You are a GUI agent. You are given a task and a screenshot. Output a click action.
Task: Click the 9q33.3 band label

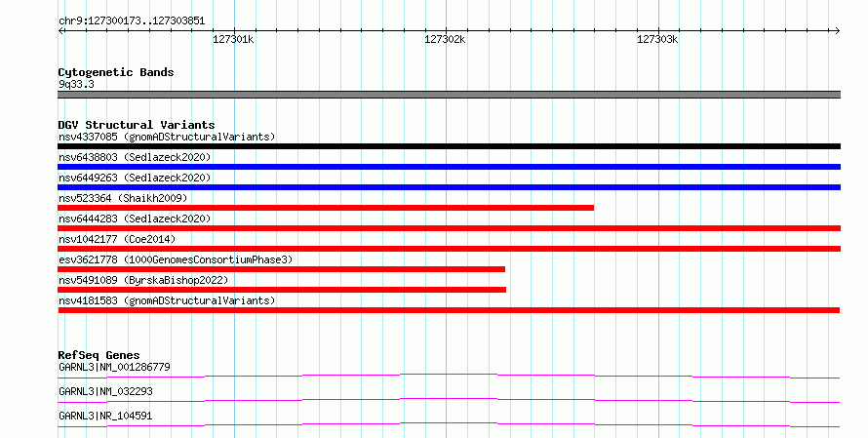[x=76, y=85]
